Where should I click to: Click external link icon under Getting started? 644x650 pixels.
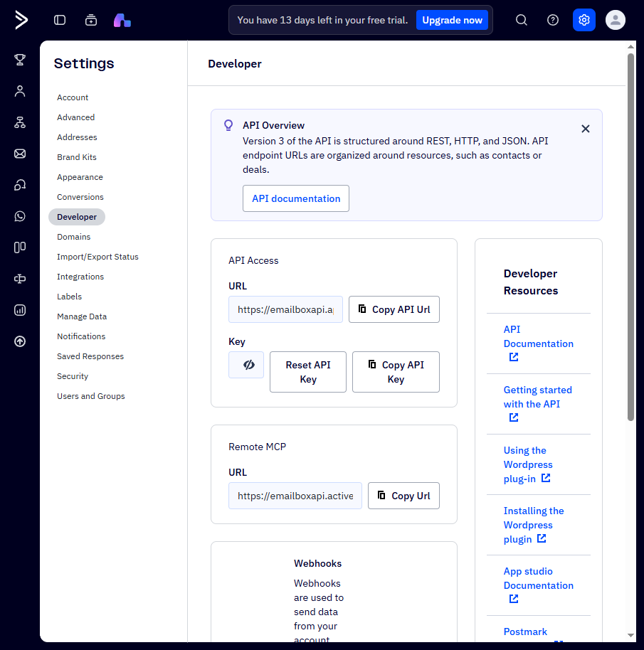click(x=514, y=417)
